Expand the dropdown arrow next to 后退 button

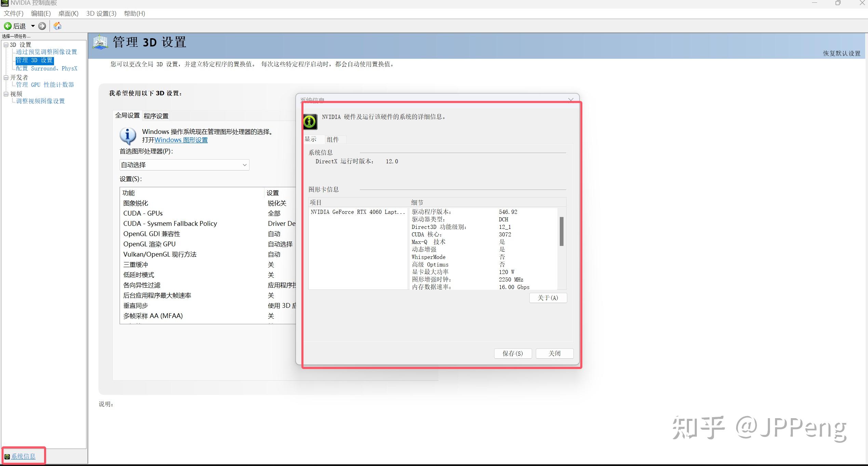[x=32, y=26]
